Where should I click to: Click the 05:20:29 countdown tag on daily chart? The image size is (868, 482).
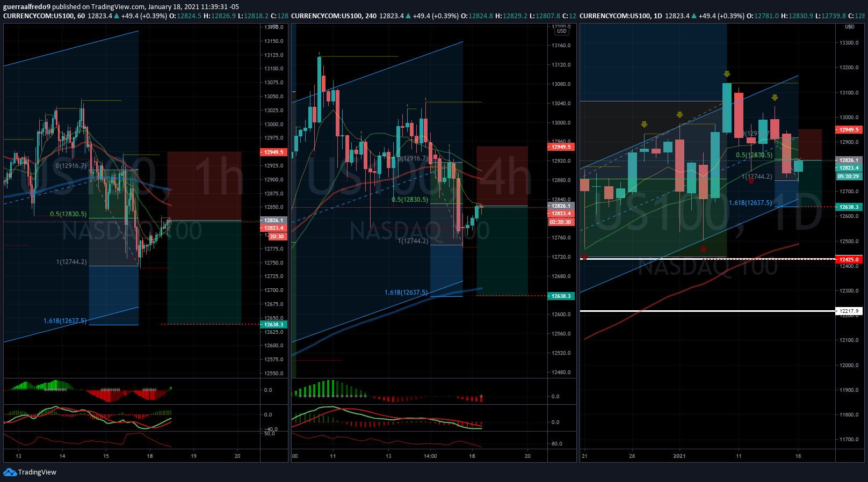(849, 177)
